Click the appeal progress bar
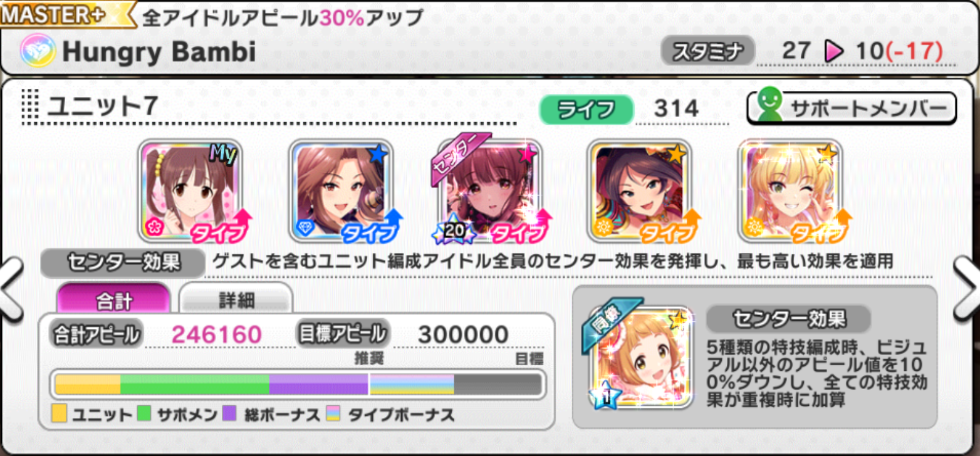Screen dimensions: 980x456 tap(298, 384)
